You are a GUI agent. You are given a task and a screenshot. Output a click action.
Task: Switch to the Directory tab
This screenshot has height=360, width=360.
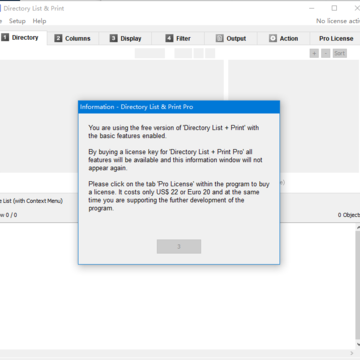tap(22, 38)
